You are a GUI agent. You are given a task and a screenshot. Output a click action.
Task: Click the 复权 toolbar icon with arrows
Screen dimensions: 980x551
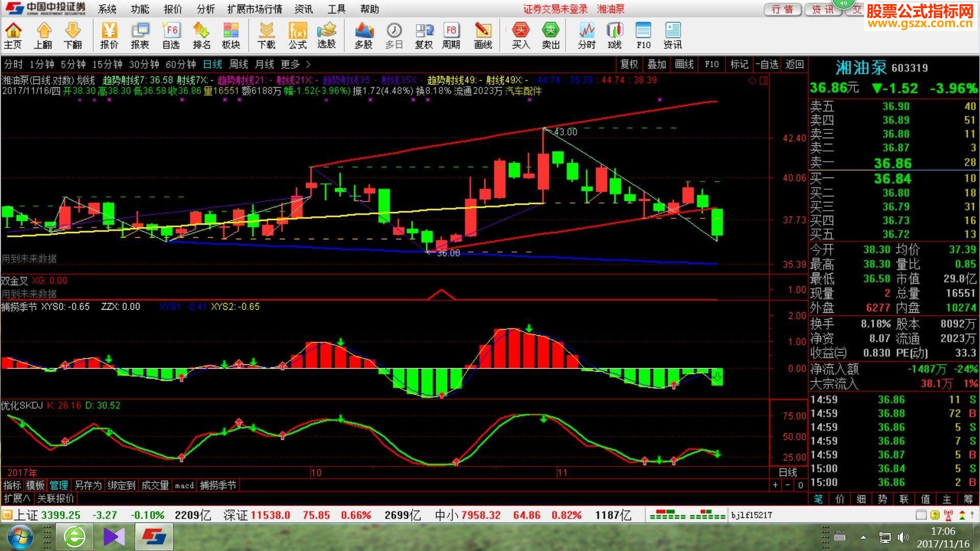click(424, 36)
